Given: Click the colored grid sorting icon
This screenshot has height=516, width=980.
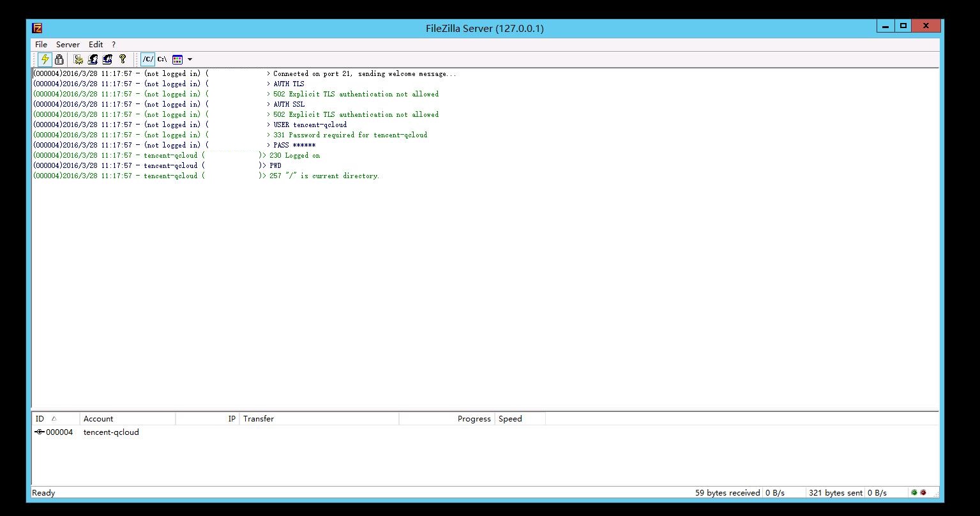Looking at the screenshot, I should pos(177,59).
